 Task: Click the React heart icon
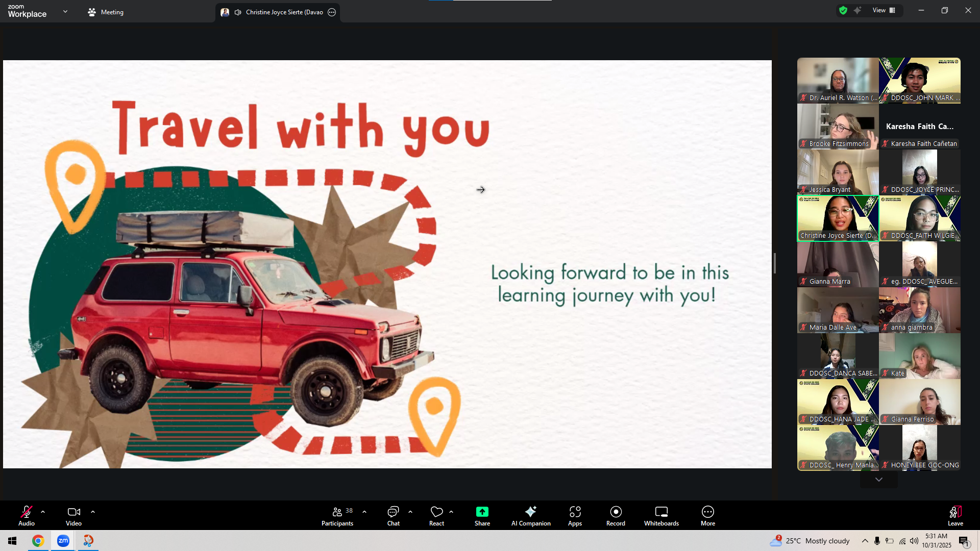coord(436,512)
